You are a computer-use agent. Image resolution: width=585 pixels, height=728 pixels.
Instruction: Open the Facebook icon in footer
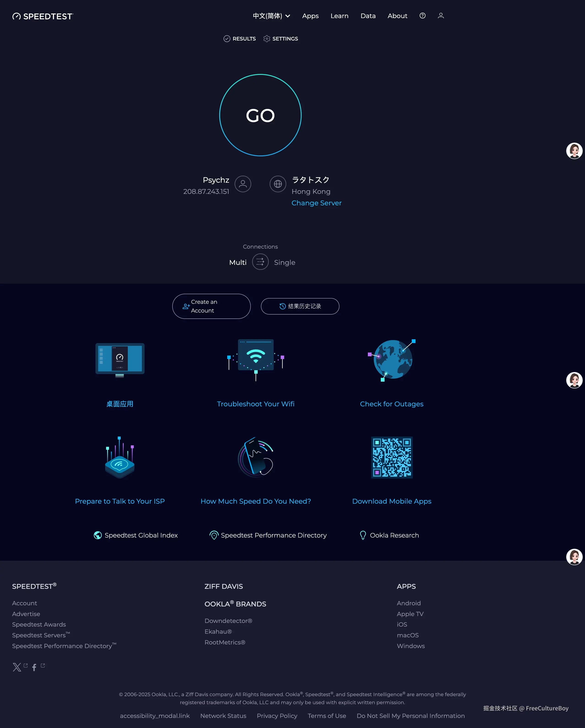click(x=34, y=667)
